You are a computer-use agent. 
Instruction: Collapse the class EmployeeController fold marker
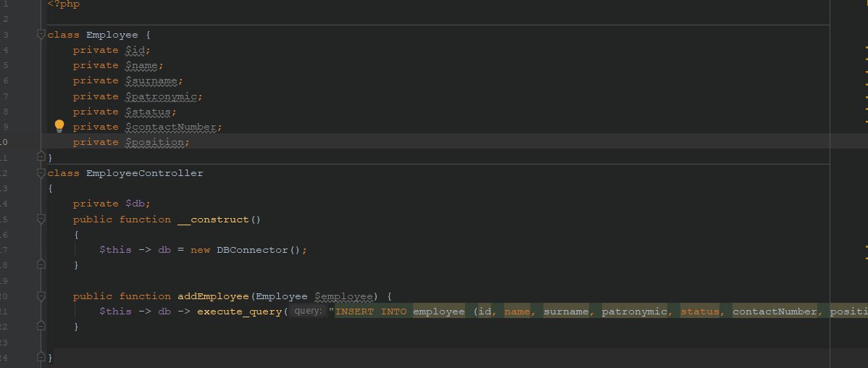pyautogui.click(x=41, y=172)
